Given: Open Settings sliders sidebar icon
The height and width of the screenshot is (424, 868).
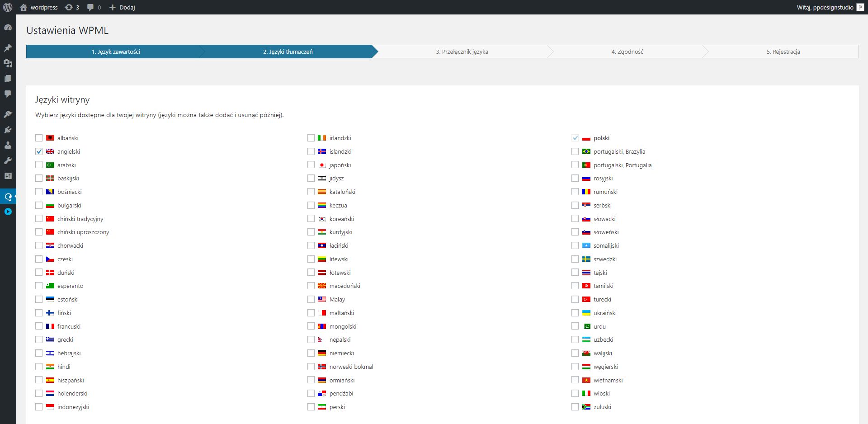Looking at the screenshot, I should 8,176.
